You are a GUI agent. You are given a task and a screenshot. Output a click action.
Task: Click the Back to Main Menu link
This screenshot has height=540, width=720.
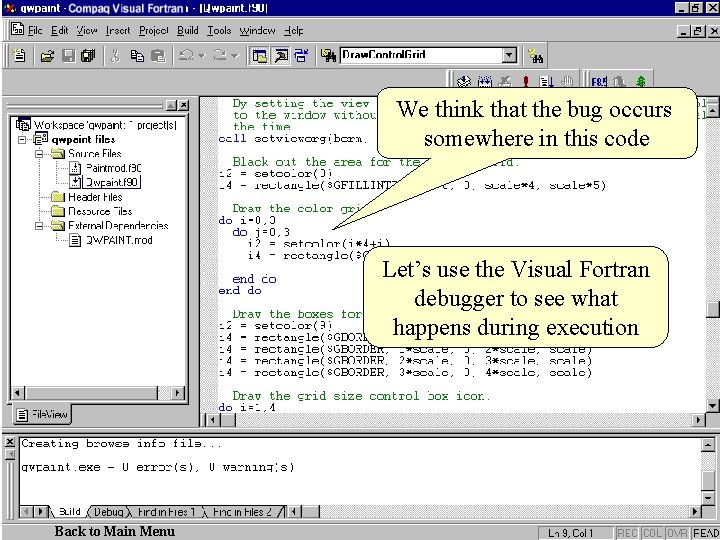tap(115, 531)
